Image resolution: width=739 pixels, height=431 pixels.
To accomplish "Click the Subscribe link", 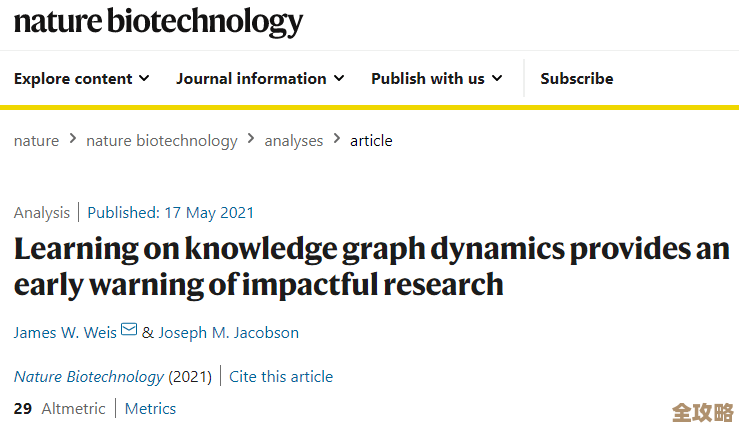I will (x=577, y=78).
